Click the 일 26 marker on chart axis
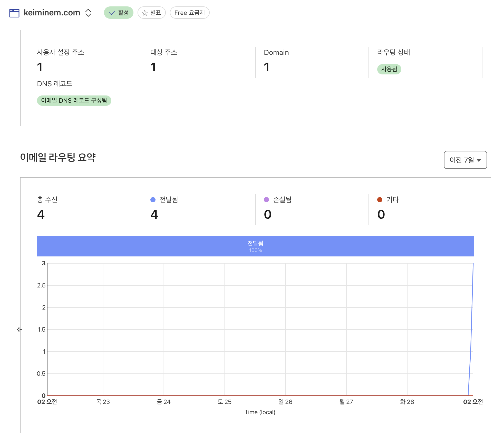This screenshot has height=444, width=504. 285,402
